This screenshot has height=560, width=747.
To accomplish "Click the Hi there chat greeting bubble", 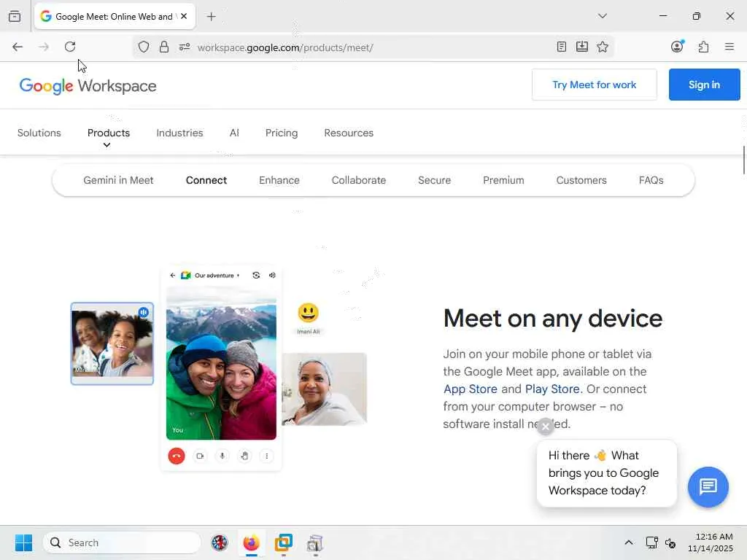I will tap(606, 473).
